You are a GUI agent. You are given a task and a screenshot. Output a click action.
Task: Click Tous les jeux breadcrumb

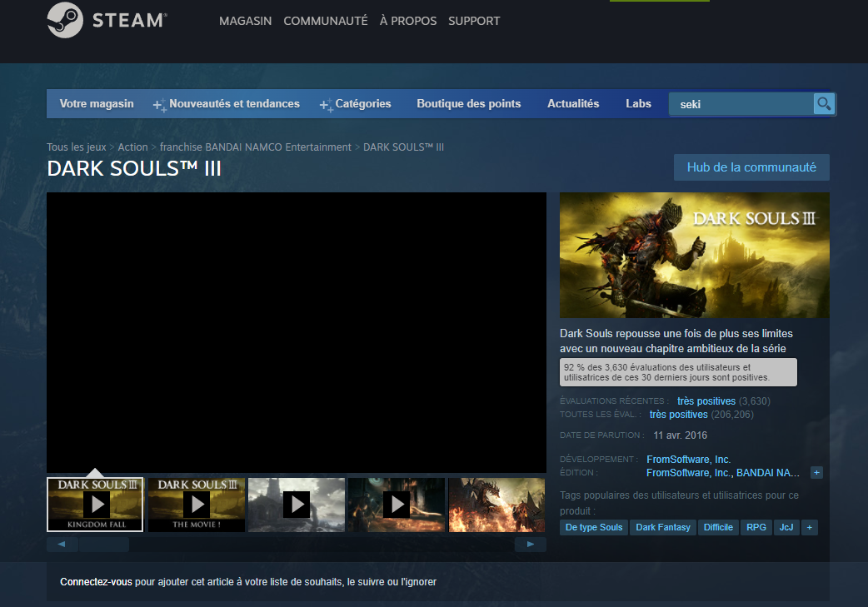[77, 147]
